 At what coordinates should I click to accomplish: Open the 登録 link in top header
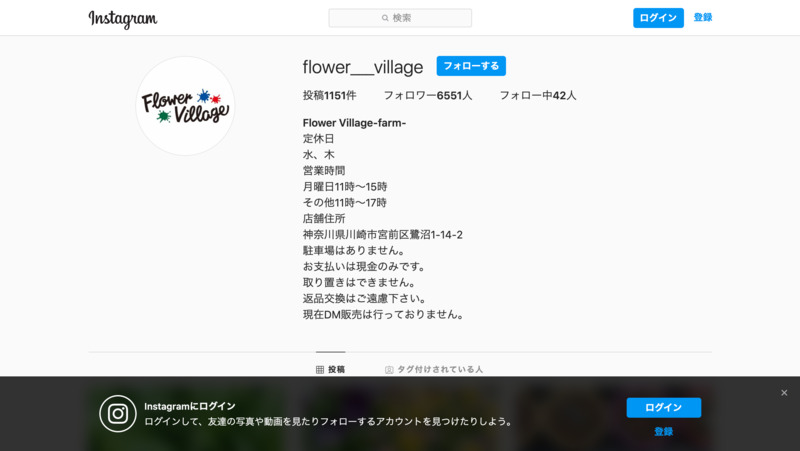[x=703, y=17]
